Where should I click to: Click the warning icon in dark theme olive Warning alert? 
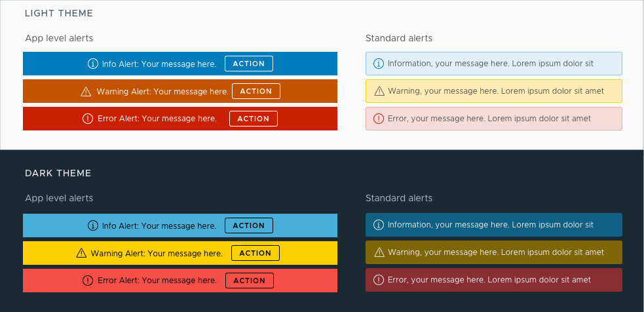[x=379, y=252]
